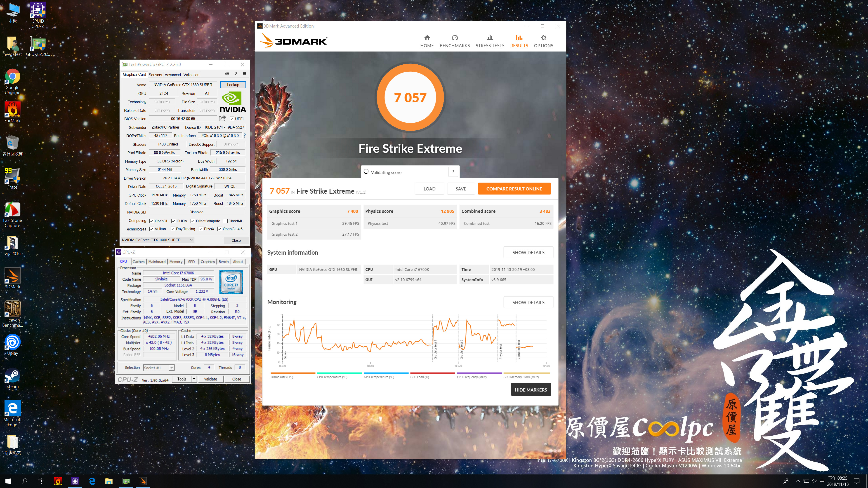Open OPTIONS gear in 3DMark

click(543, 41)
